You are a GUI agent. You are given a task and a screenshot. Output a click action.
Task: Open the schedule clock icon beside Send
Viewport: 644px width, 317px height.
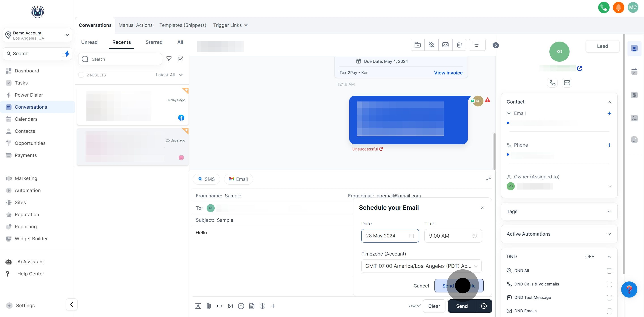[x=484, y=306]
